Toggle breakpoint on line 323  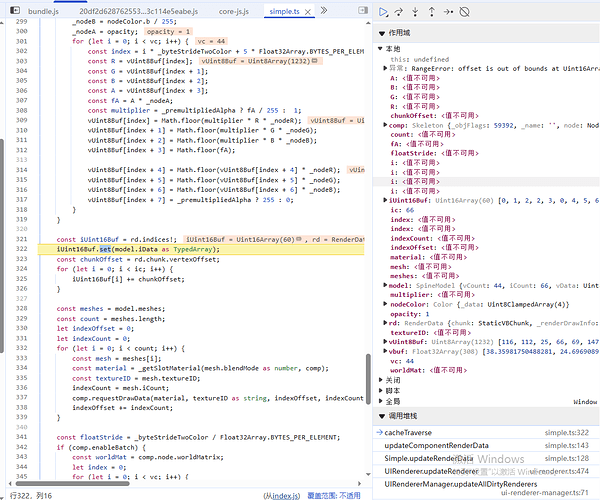pos(20,258)
